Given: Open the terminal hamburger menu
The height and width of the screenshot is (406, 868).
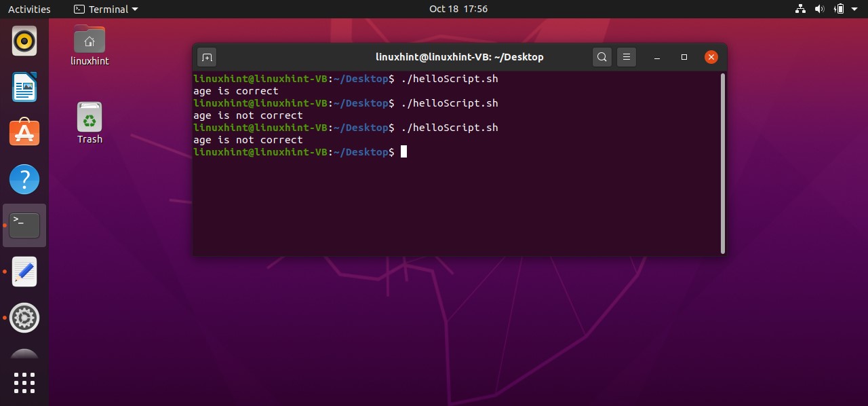Looking at the screenshot, I should pyautogui.click(x=627, y=57).
